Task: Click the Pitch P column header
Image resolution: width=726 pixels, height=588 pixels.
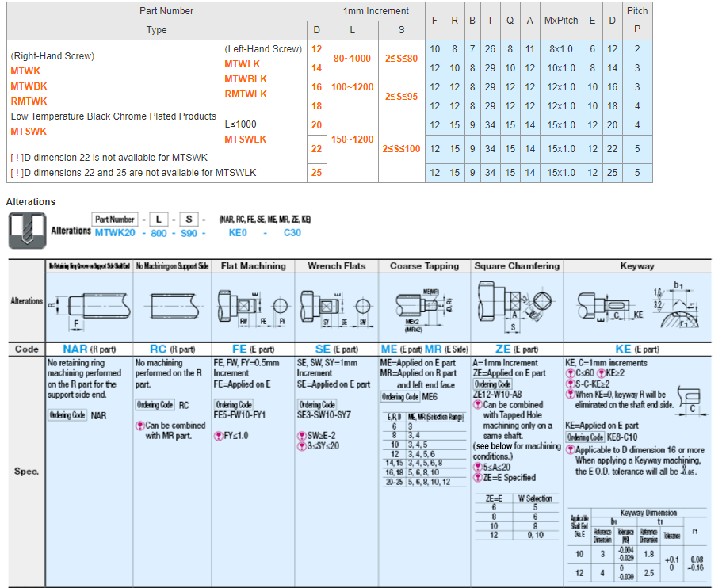Action: click(x=637, y=21)
